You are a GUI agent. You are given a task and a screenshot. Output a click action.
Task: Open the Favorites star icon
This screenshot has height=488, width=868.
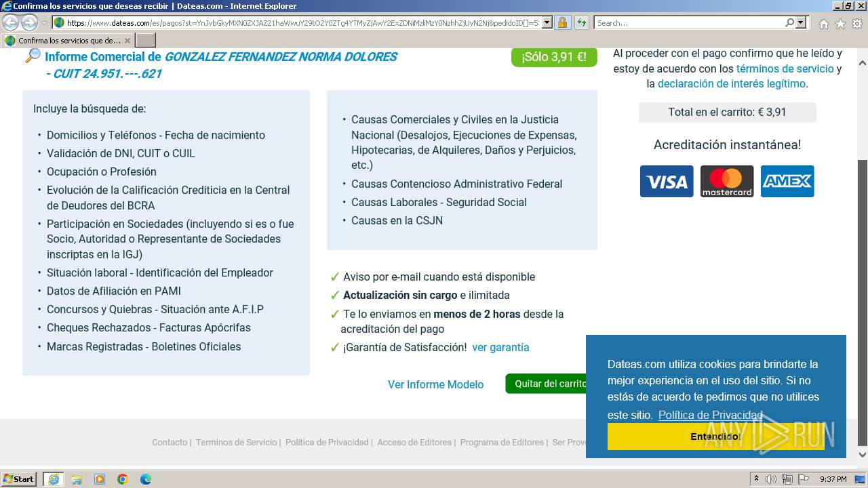tap(840, 24)
